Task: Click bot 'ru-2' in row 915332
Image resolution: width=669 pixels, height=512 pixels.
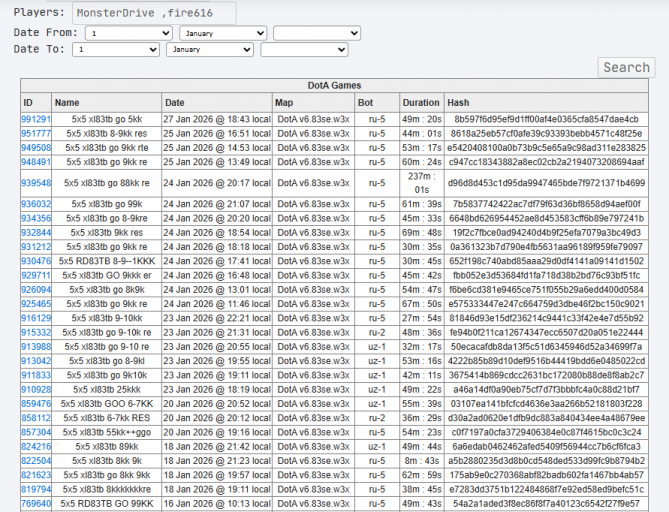Action: tap(377, 332)
